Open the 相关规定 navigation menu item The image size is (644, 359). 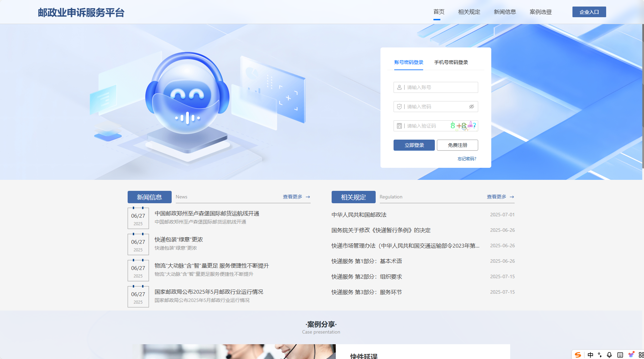(x=469, y=11)
